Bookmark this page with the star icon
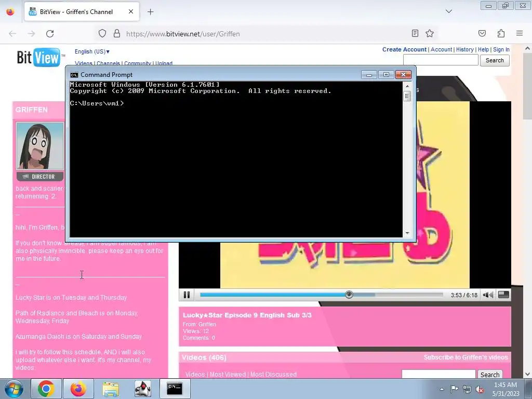Viewport: 532px width, 399px height. [430, 33]
